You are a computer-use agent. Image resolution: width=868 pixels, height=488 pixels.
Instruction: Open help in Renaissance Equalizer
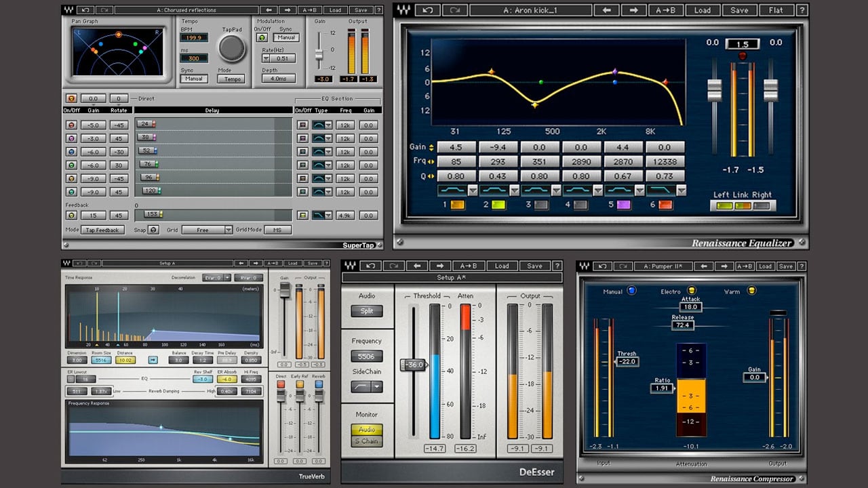pyautogui.click(x=802, y=10)
